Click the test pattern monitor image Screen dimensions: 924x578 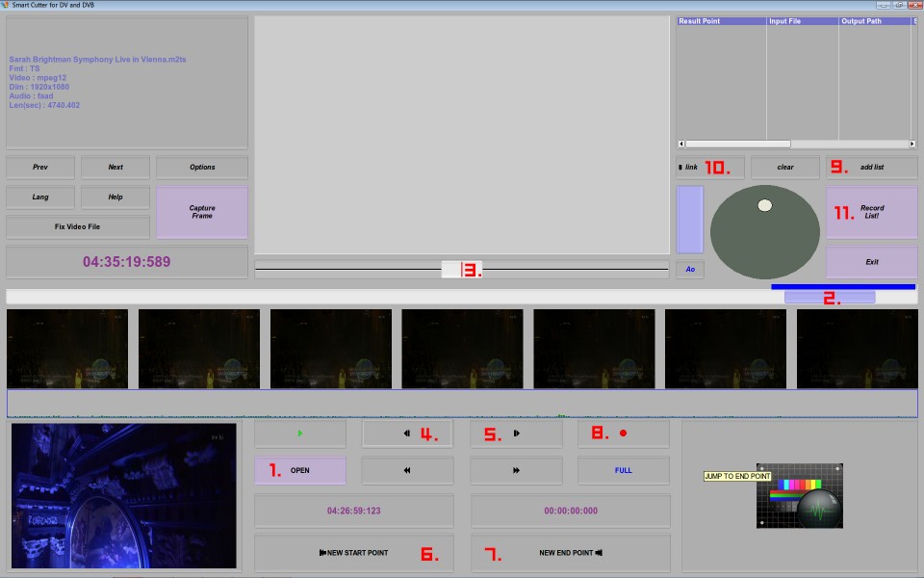coord(800,496)
